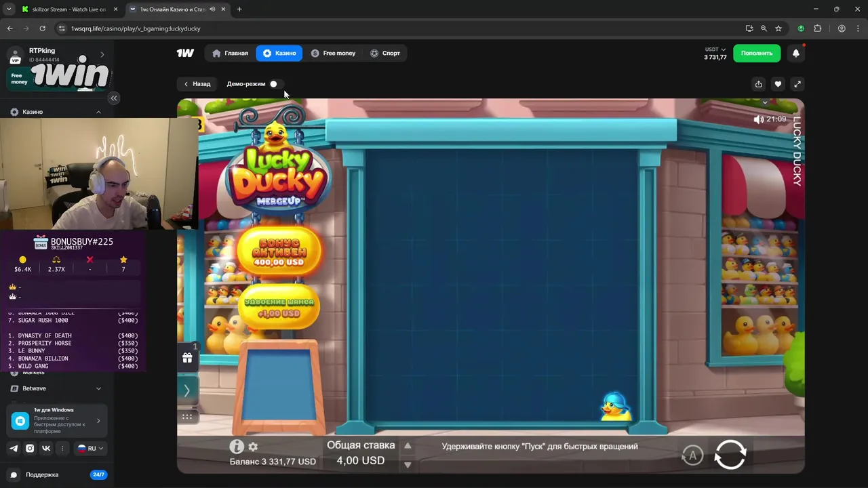Open the browser tab search dropdown
The image size is (868, 488).
pyautogui.click(x=9, y=9)
